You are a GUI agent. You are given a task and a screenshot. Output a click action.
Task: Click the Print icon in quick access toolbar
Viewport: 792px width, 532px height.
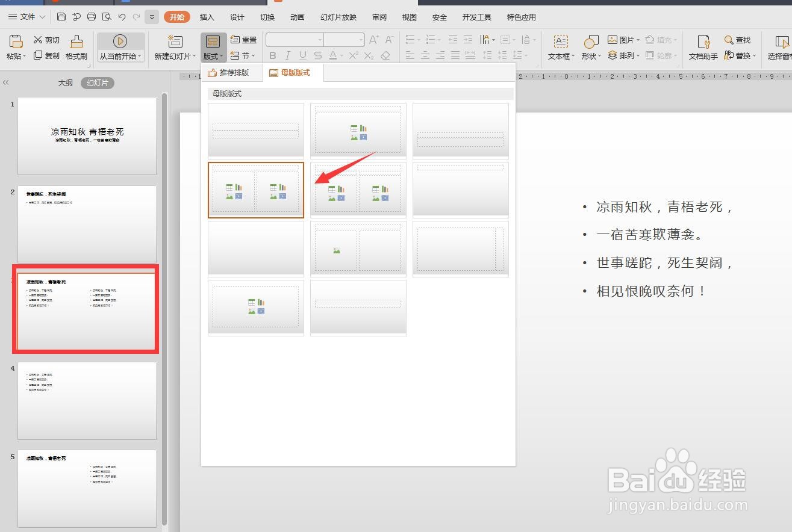[x=92, y=17]
